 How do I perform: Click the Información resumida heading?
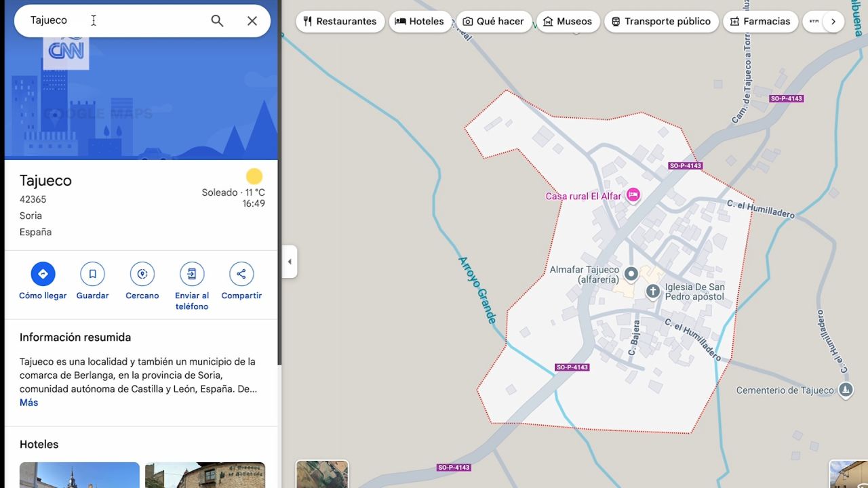pos(75,337)
